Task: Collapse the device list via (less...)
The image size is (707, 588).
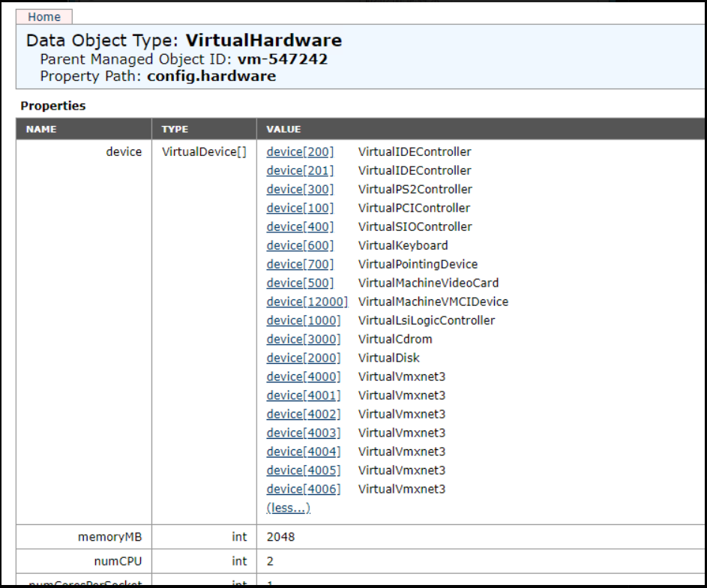Action: [289, 508]
